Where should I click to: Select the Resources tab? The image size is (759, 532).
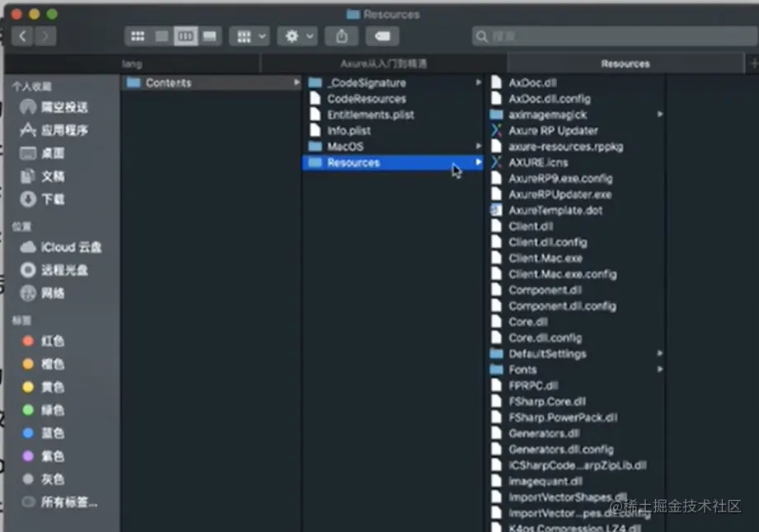pyautogui.click(x=625, y=64)
